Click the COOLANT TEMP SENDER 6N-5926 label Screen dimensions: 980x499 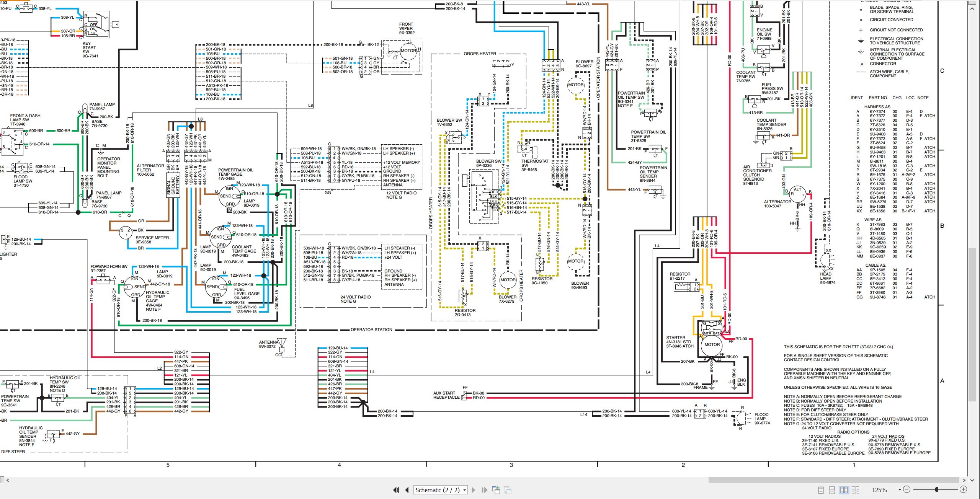(x=771, y=124)
